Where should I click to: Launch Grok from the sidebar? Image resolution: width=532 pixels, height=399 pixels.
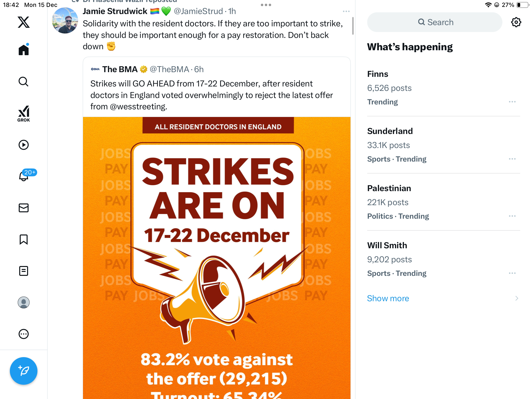[24, 114]
